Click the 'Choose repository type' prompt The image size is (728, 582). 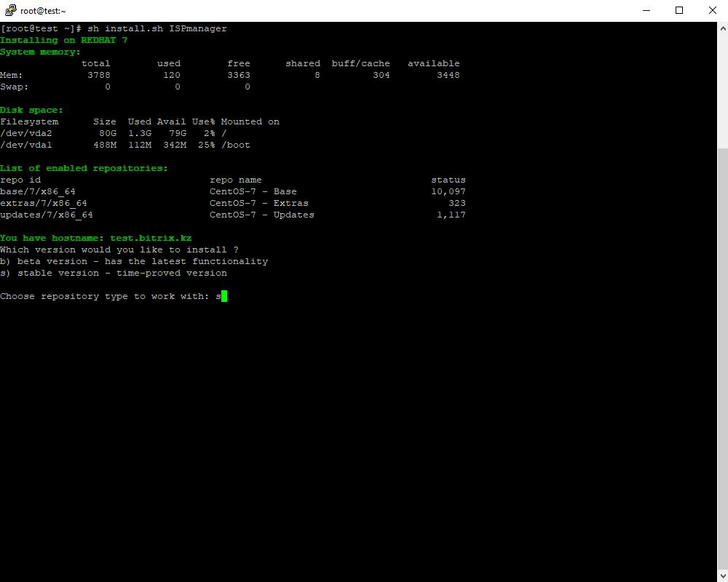[x=105, y=296]
